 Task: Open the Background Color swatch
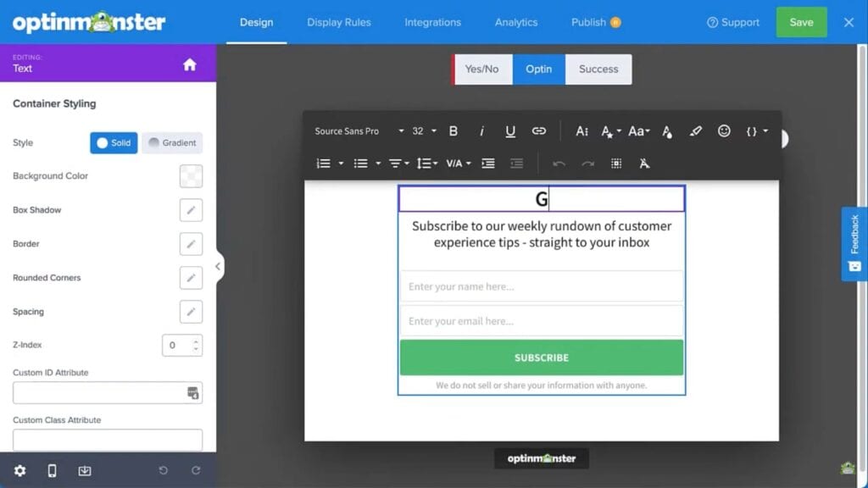(191, 176)
